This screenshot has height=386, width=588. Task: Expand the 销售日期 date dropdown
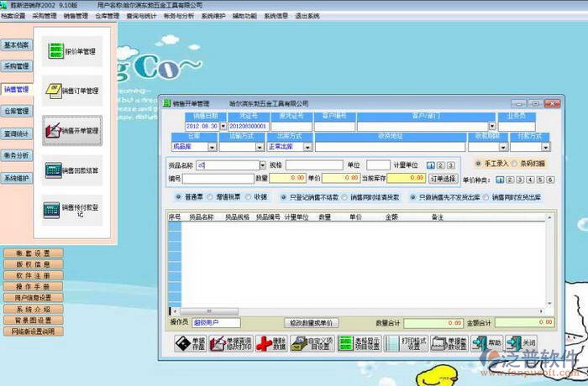click(x=223, y=126)
